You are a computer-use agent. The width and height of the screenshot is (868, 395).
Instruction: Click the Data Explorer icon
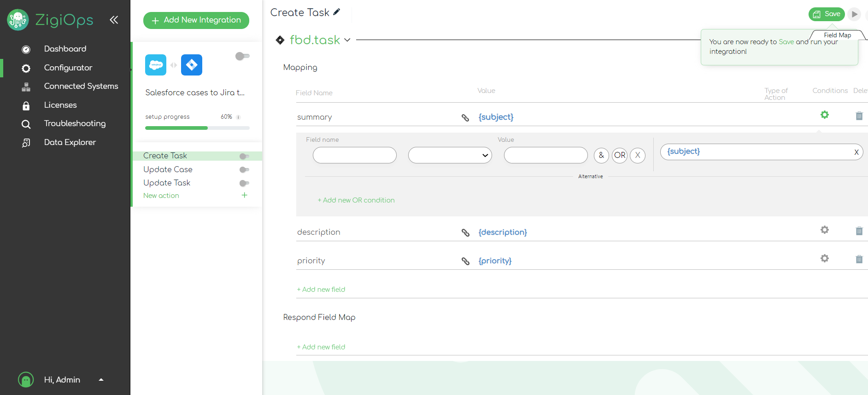coord(26,143)
